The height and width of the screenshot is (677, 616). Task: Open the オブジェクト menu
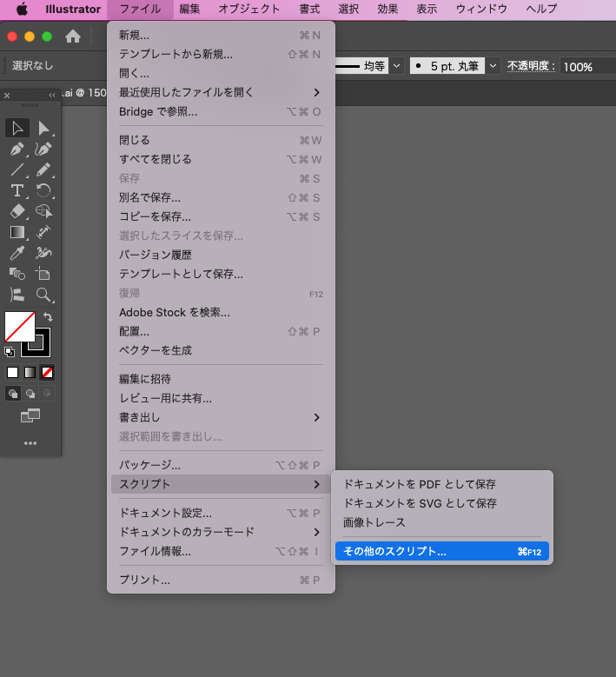coord(249,9)
